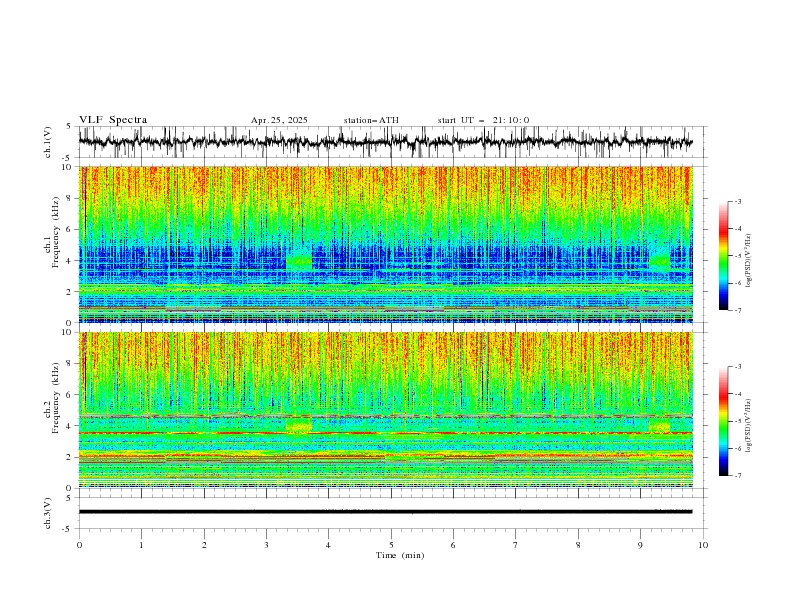Click the ch.3 flat waveform trace
Screen dimensions: 792x612
click(x=385, y=512)
